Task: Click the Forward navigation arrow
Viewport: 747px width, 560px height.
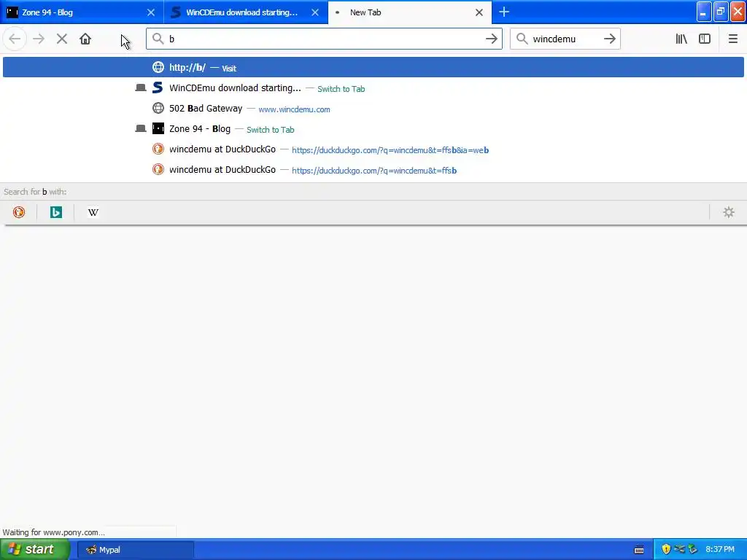Action: tap(39, 39)
